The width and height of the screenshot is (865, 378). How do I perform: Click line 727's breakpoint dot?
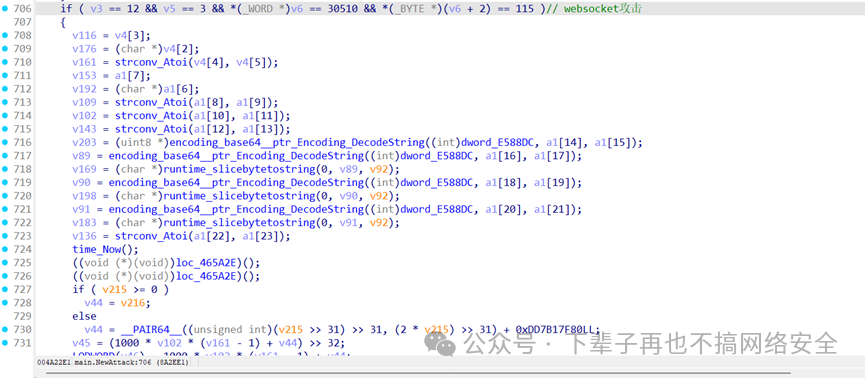tap(5, 289)
